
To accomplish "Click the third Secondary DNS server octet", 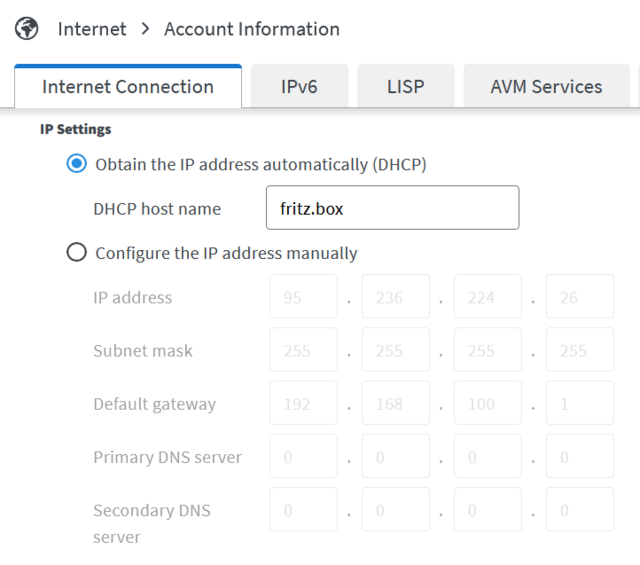I will point(488,510).
